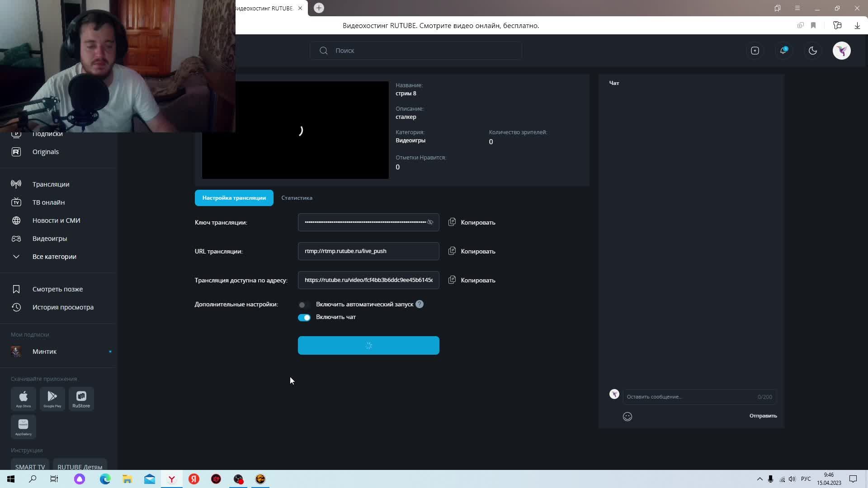This screenshot has width=868, height=488.
Task: Open the emoji picker in chat
Action: 627,417
